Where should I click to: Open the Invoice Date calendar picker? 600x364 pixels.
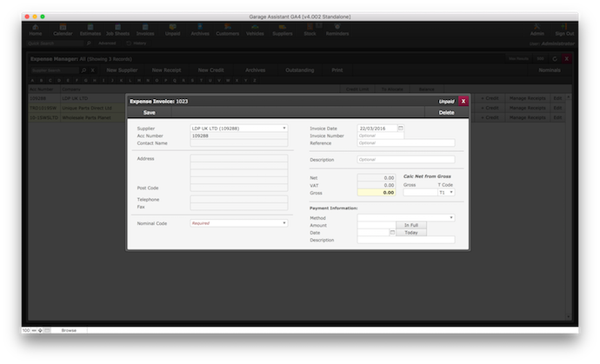tap(401, 128)
